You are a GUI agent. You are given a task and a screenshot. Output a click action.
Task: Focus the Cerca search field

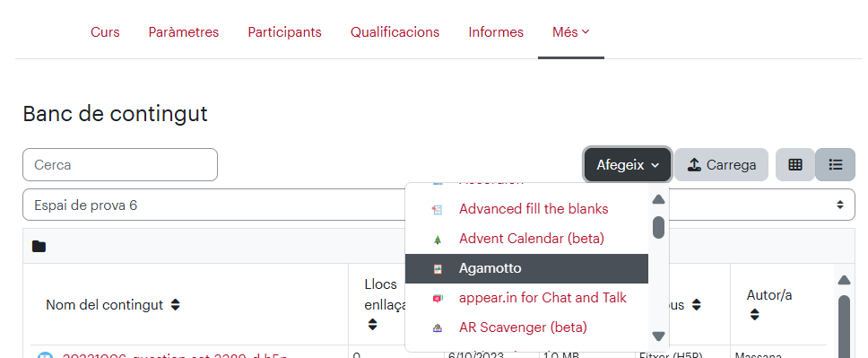[x=120, y=164]
